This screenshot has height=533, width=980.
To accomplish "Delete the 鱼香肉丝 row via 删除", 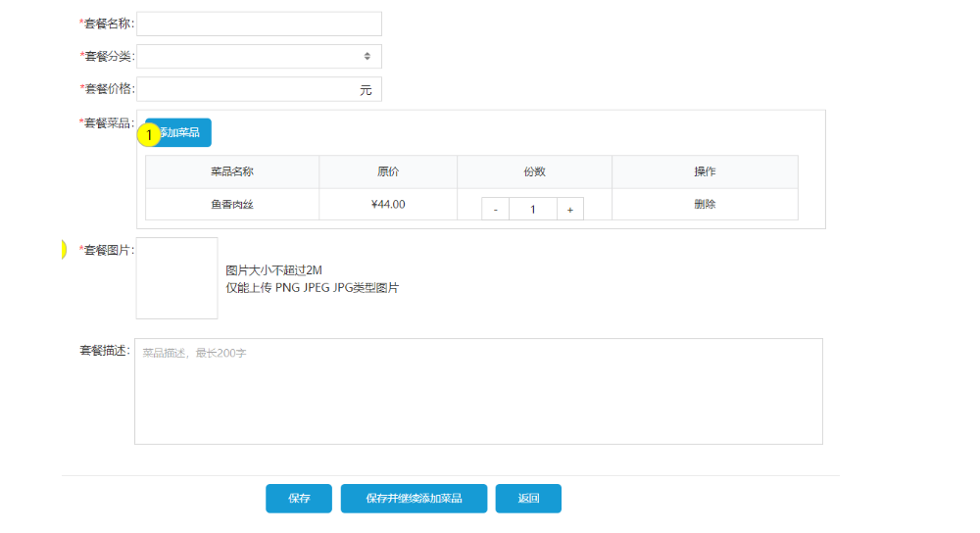I will coord(705,205).
